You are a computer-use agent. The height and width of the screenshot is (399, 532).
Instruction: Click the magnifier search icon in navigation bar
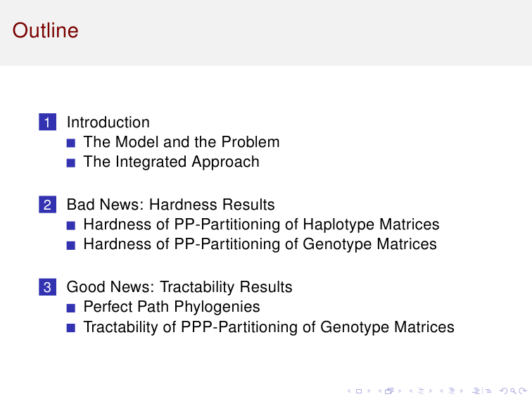coord(513,391)
